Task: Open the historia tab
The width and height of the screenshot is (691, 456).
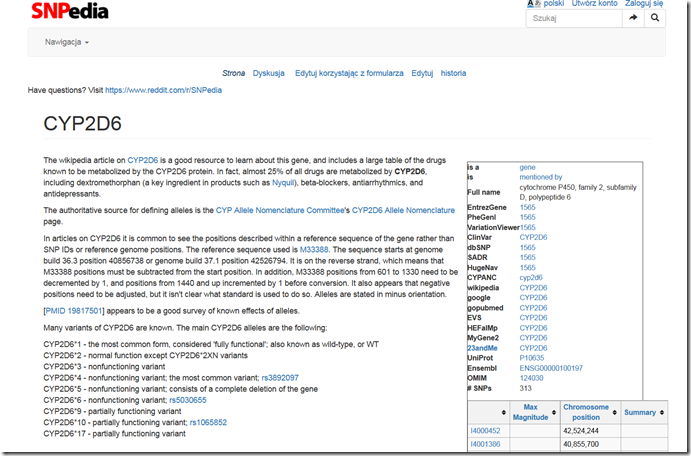Action: [x=453, y=73]
